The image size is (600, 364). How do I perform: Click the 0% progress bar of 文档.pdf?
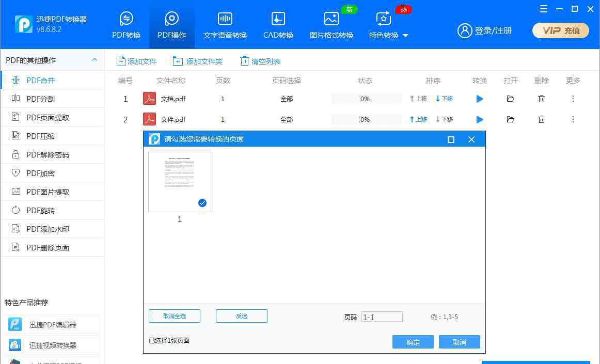pyautogui.click(x=366, y=99)
